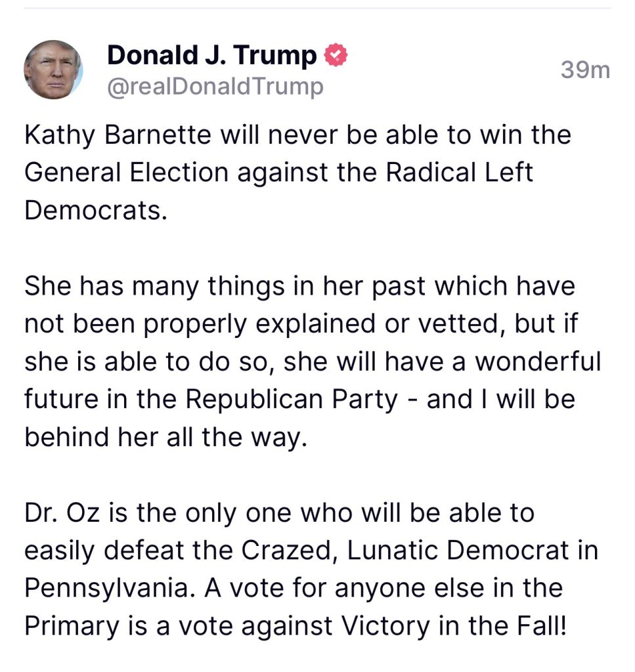
Task: Select the third paragraph about Dr. Oz
Action: point(311,569)
